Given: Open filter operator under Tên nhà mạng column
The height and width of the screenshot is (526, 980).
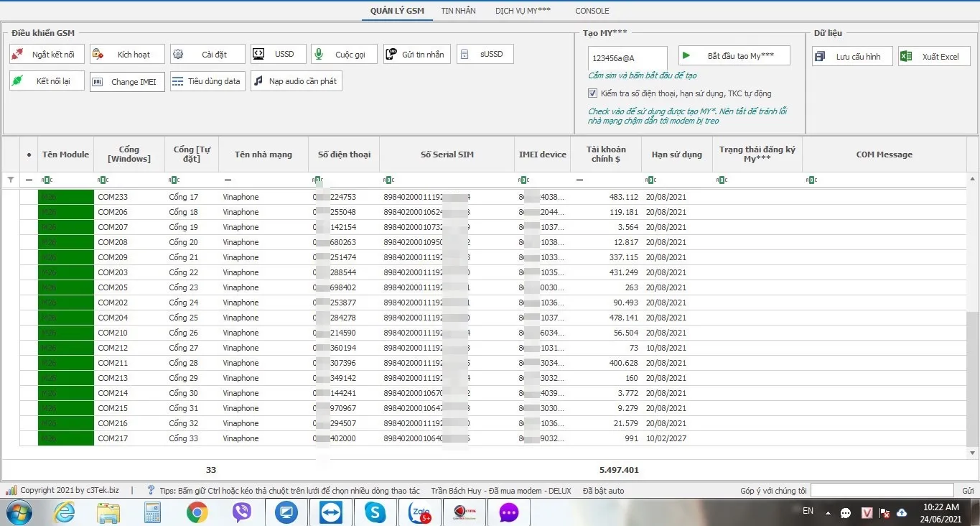Looking at the screenshot, I should 228,180.
